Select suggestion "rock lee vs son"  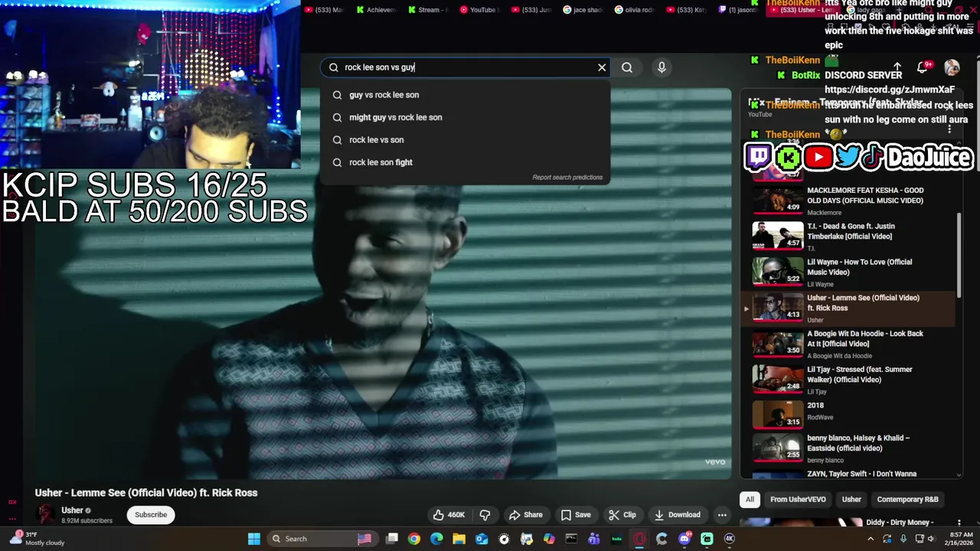tap(465, 140)
